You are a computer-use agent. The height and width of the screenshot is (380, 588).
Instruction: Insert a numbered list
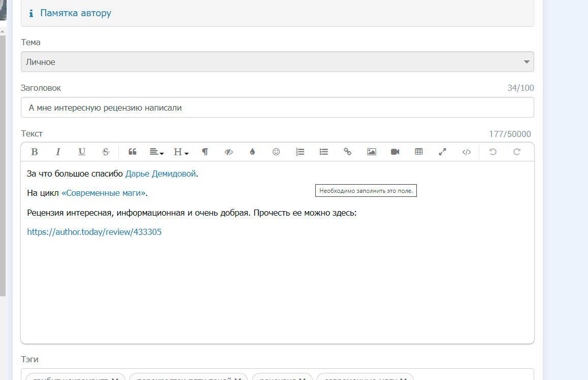pos(300,152)
